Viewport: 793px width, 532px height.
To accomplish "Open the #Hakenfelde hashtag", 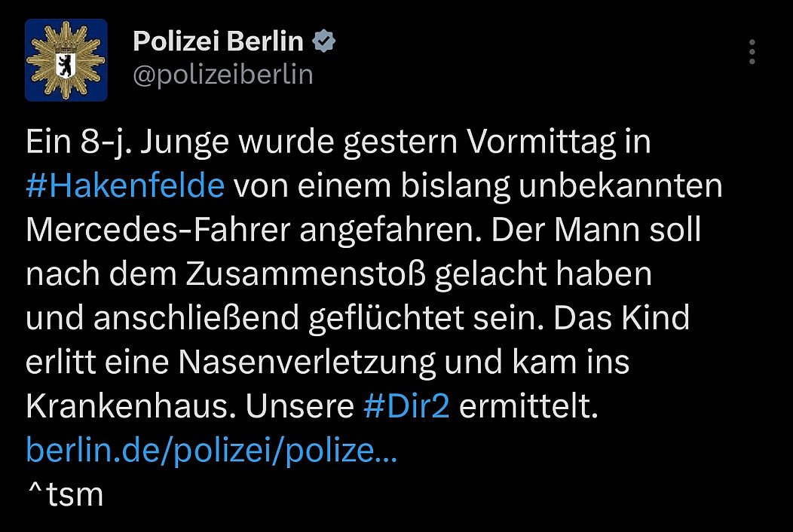I will (x=125, y=187).
